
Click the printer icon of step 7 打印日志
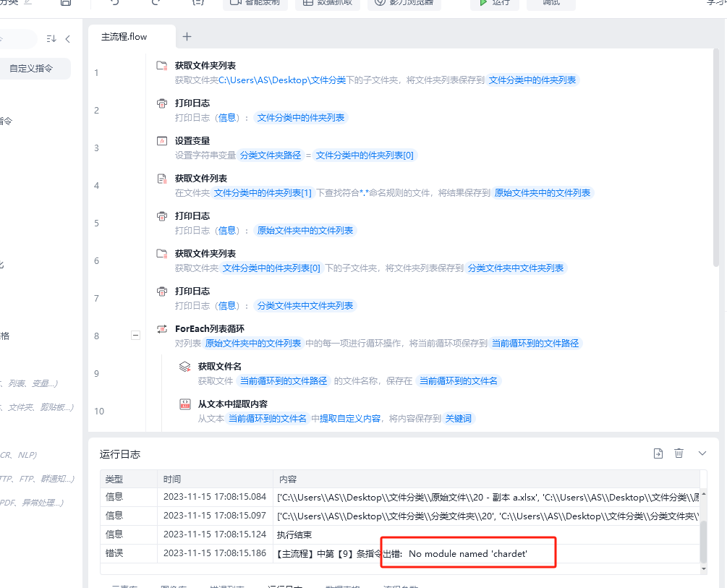tap(162, 291)
